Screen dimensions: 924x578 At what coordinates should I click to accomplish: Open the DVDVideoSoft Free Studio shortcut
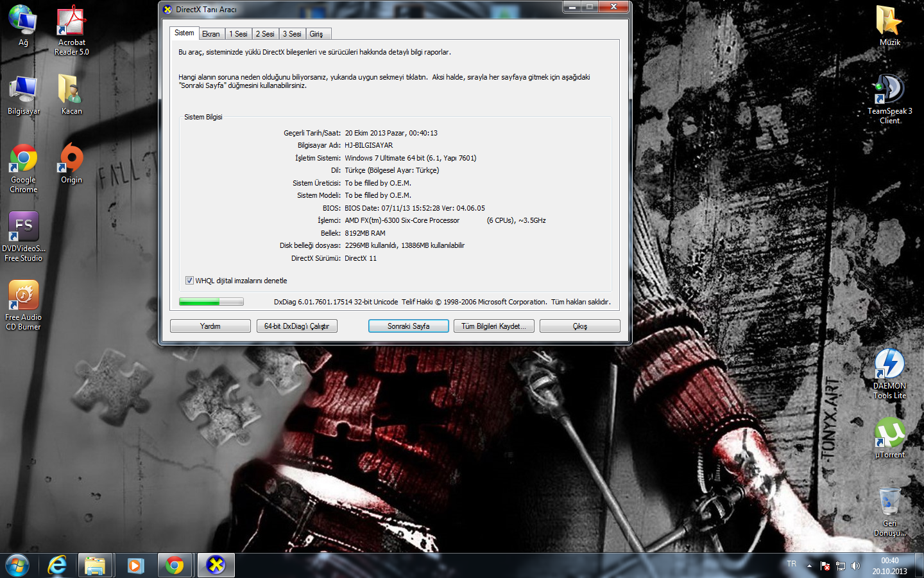pos(24,229)
